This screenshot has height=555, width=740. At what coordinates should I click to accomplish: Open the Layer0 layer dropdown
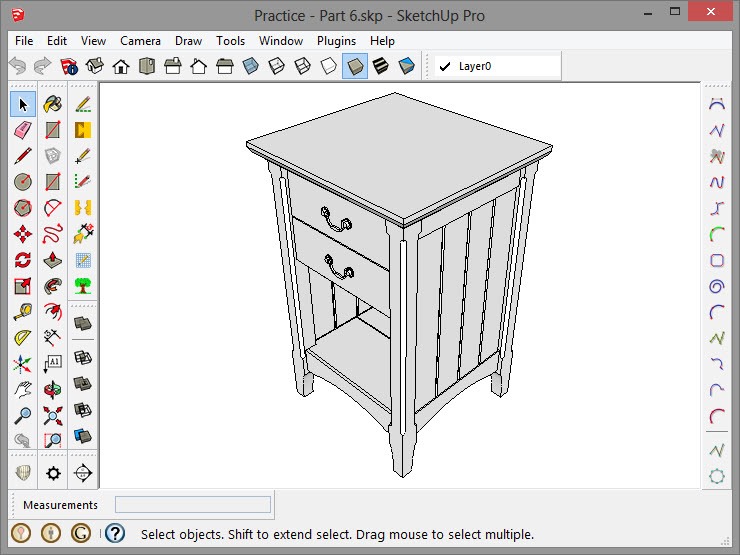[495, 67]
